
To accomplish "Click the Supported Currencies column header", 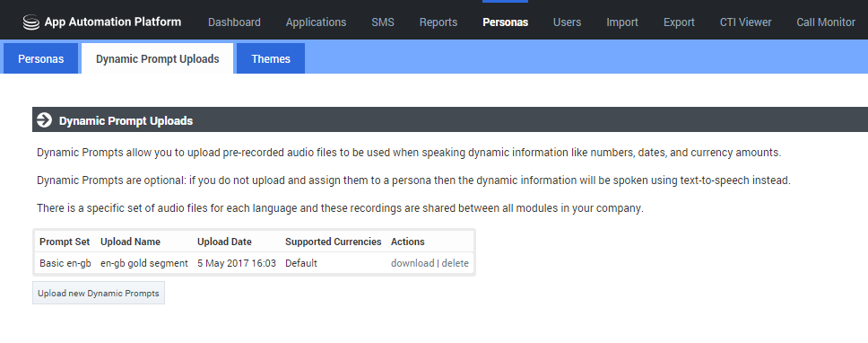I will pyautogui.click(x=334, y=242).
